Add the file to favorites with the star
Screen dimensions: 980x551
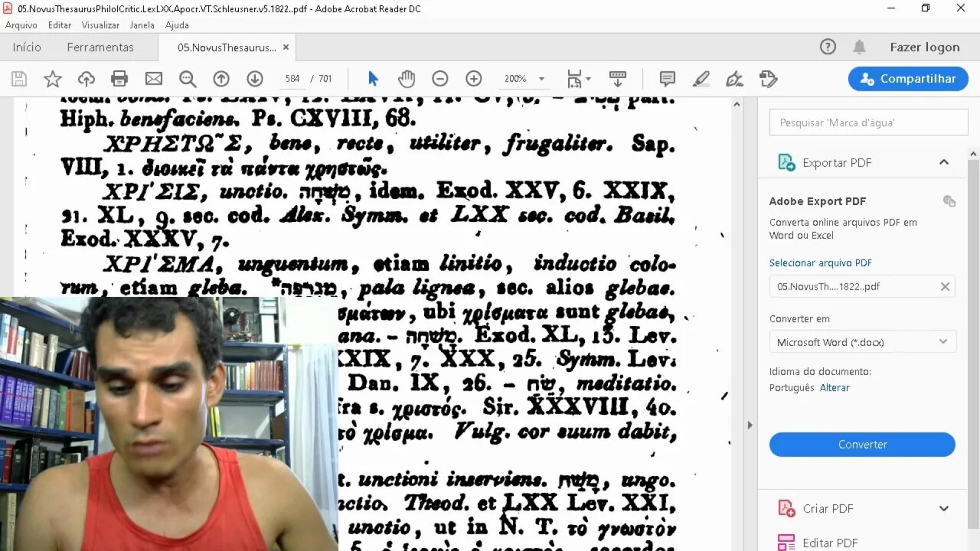53,79
